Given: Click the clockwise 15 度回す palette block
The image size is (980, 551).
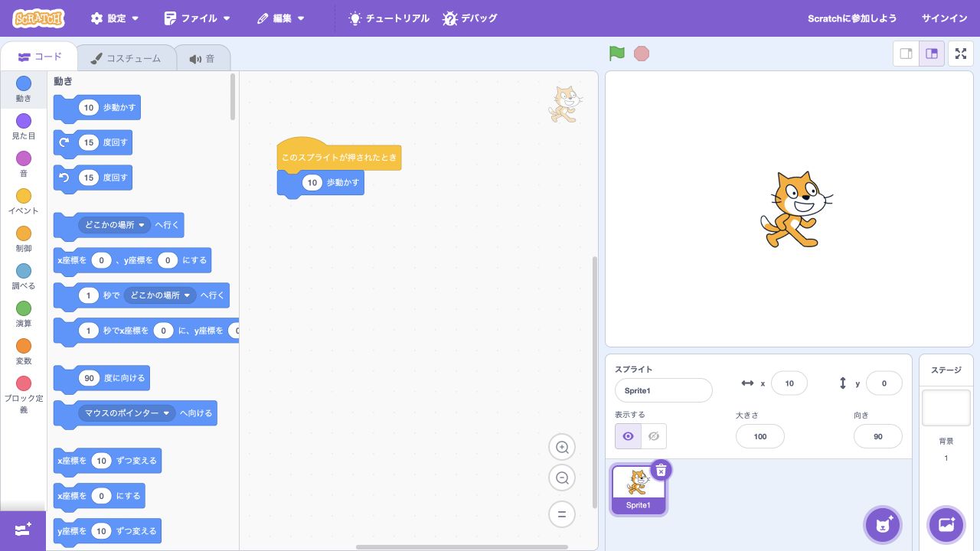Looking at the screenshot, I should (93, 143).
